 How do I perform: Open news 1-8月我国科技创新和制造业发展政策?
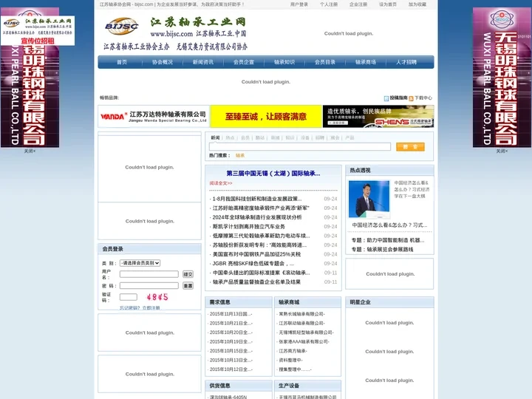pyautogui.click(x=257, y=199)
